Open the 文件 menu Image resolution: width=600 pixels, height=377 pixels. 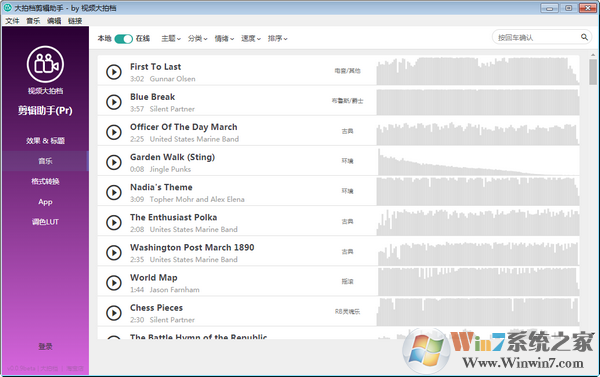tap(12, 21)
